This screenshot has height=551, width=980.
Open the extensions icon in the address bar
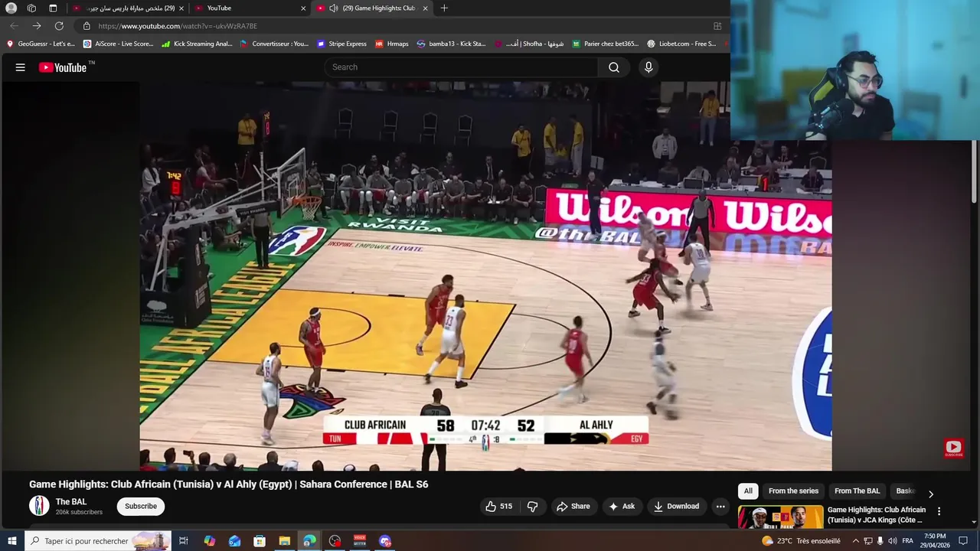pos(717,26)
